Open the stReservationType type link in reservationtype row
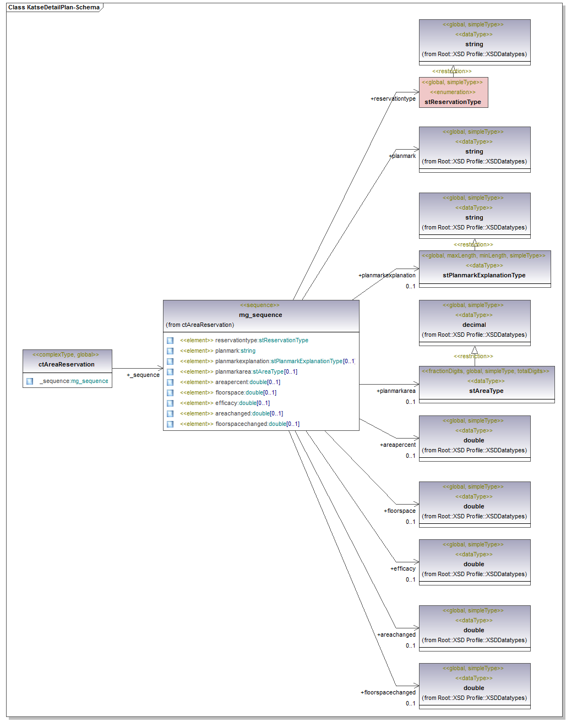577x728 pixels. [x=284, y=341]
